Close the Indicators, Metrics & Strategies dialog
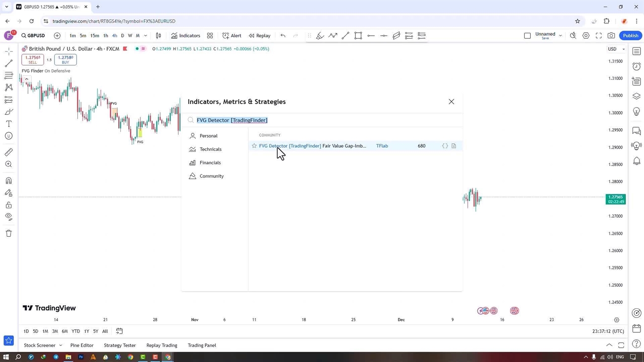 point(451,102)
